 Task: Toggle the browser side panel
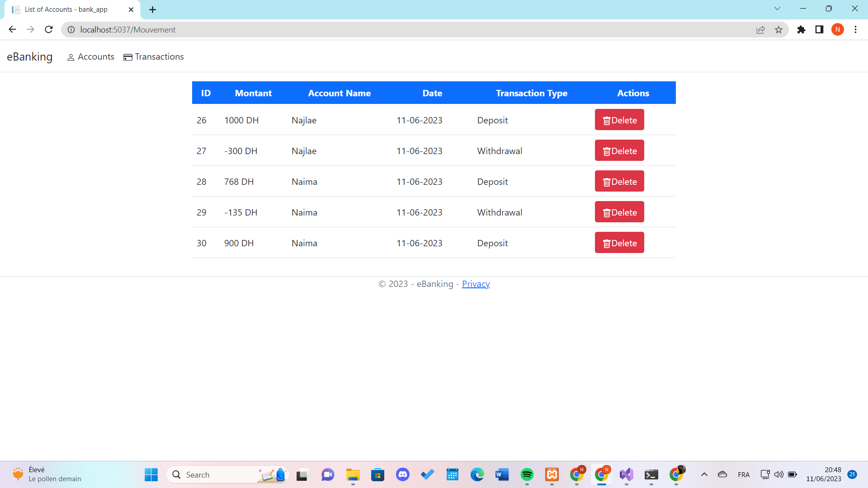[819, 29]
